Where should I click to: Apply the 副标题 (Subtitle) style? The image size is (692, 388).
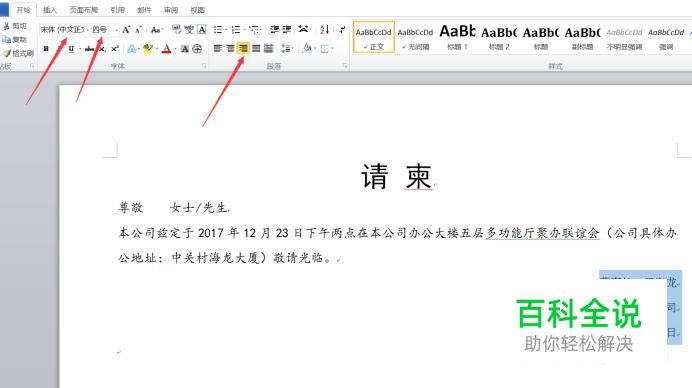tap(583, 38)
